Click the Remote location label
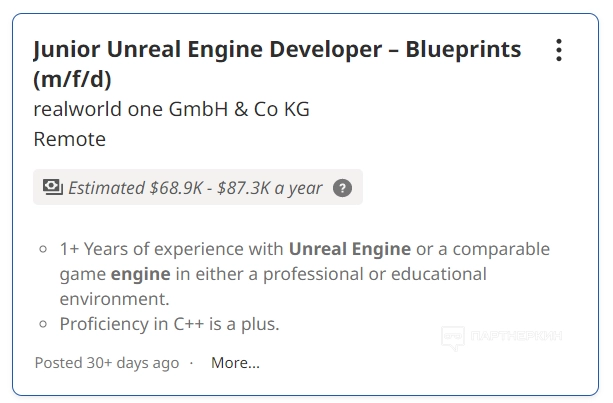 69,139
